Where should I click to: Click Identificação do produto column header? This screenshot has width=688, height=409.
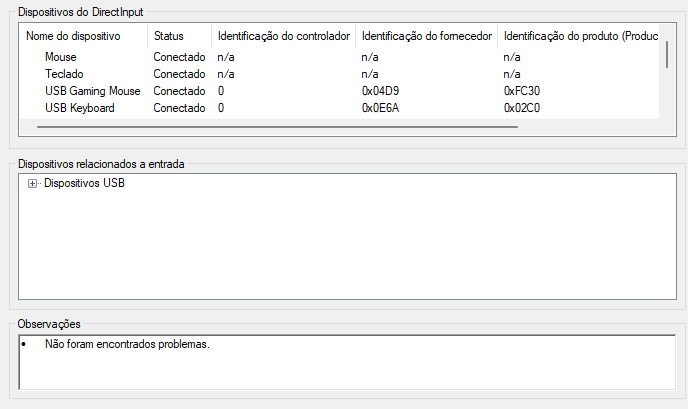point(578,36)
